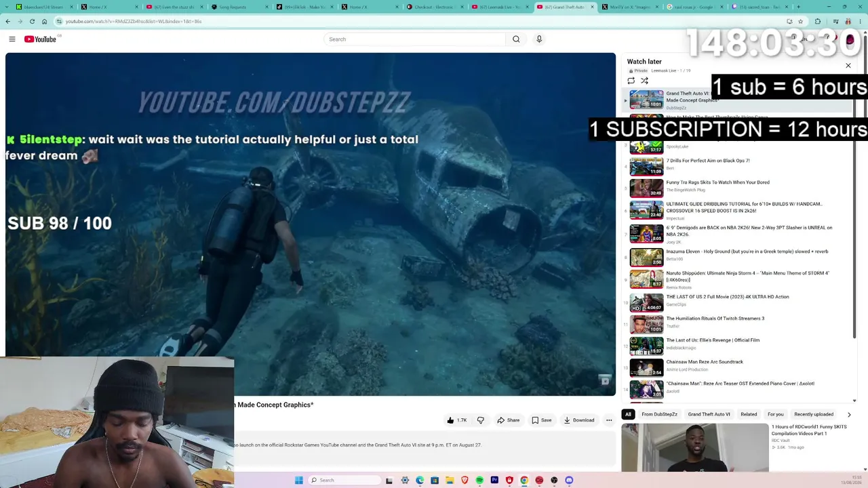Close the Watch later playlist panel
Viewport: 868px width, 488px height.
coord(848,66)
